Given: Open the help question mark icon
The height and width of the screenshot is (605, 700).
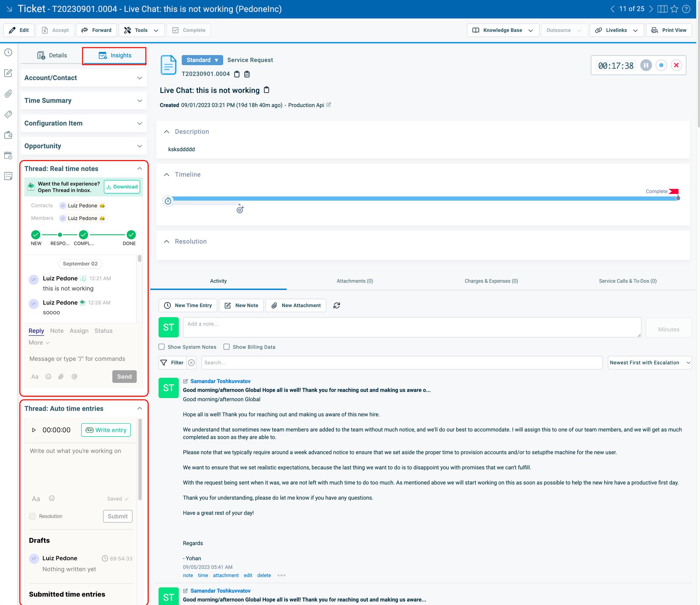Looking at the screenshot, I should [x=686, y=9].
